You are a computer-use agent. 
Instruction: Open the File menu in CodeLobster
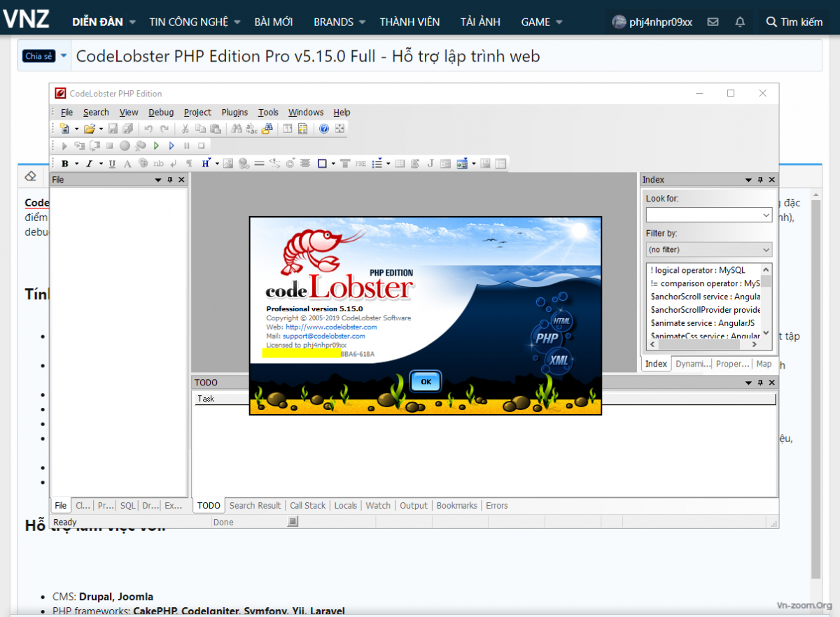pos(66,112)
